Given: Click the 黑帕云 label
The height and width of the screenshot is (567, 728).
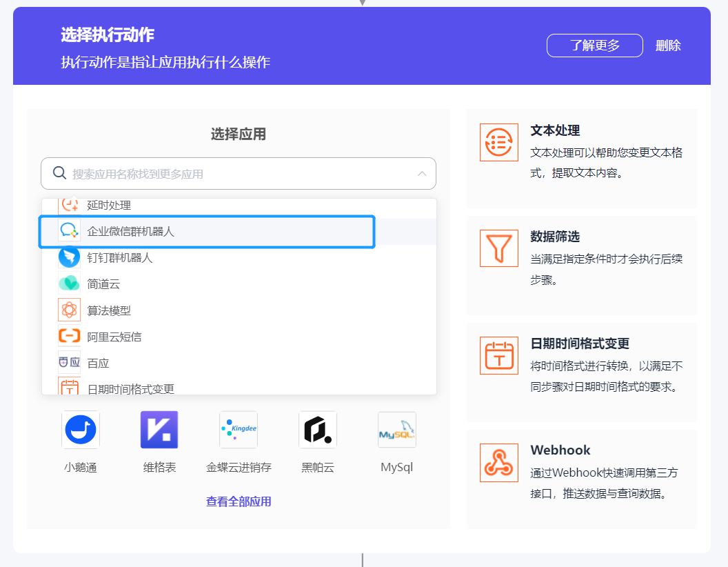Looking at the screenshot, I should pyautogui.click(x=318, y=467).
